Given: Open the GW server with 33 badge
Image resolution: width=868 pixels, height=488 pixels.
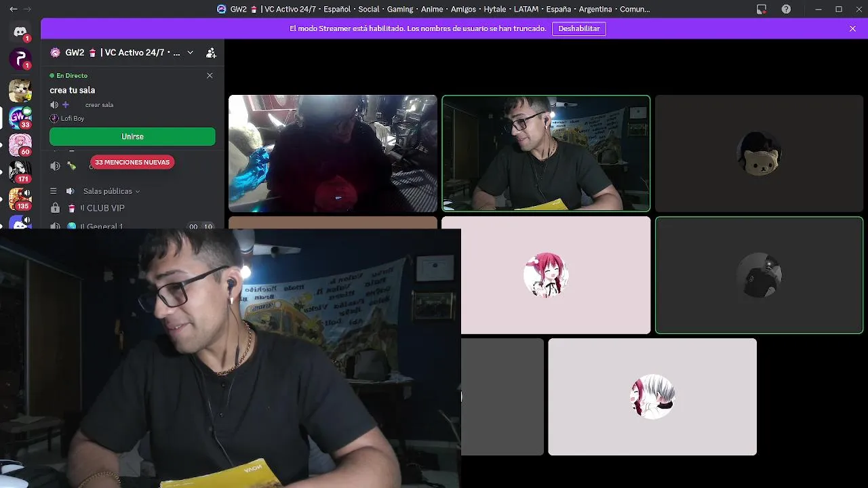Looking at the screenshot, I should 20,117.
